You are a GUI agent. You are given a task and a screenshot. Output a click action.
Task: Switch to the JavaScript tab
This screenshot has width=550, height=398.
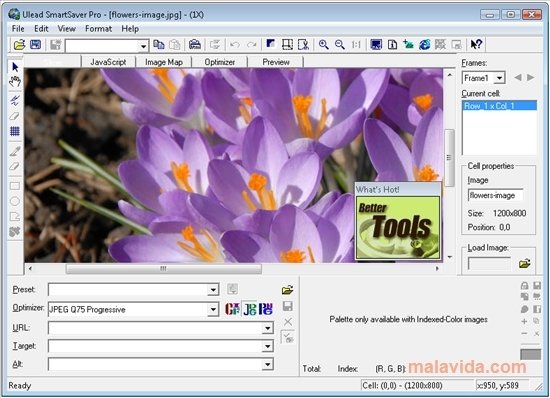pyautogui.click(x=108, y=62)
